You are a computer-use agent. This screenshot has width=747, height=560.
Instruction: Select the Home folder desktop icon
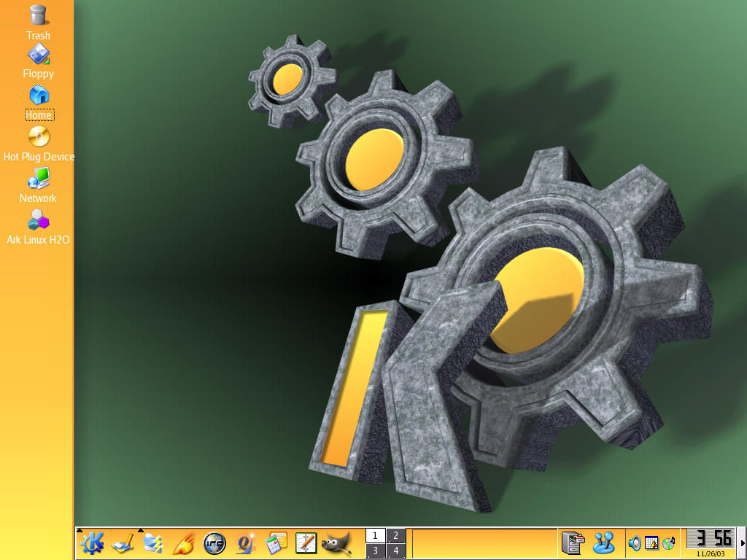click(39, 96)
